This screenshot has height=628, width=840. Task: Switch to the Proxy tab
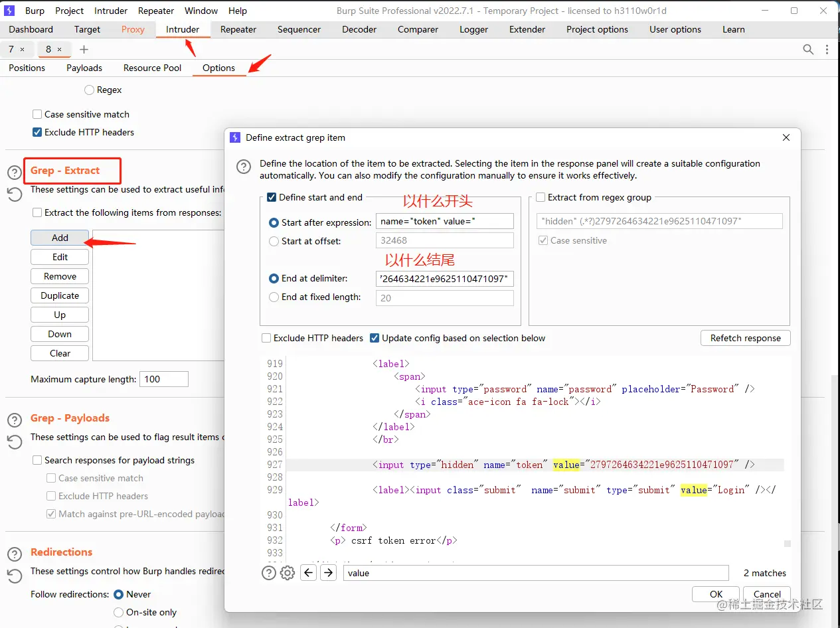(133, 29)
